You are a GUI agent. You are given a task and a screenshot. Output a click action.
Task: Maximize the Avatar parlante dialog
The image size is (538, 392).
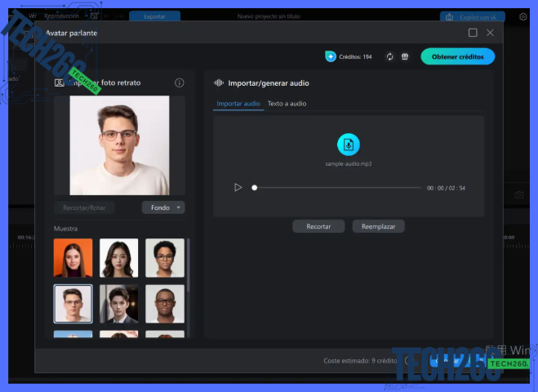pyautogui.click(x=473, y=33)
